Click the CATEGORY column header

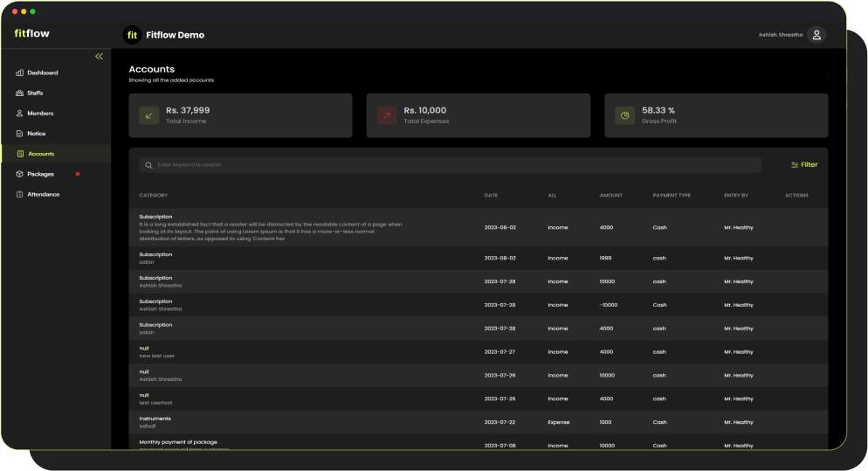point(154,195)
